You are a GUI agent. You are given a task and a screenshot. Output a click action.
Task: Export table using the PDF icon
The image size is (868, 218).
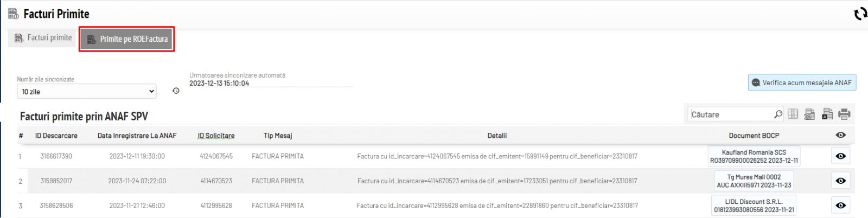point(827,114)
